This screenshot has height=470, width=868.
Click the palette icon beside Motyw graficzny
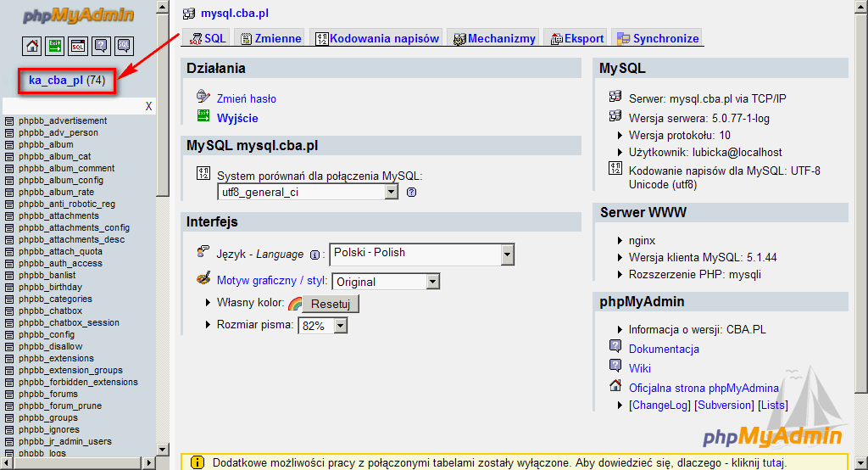[x=203, y=277]
